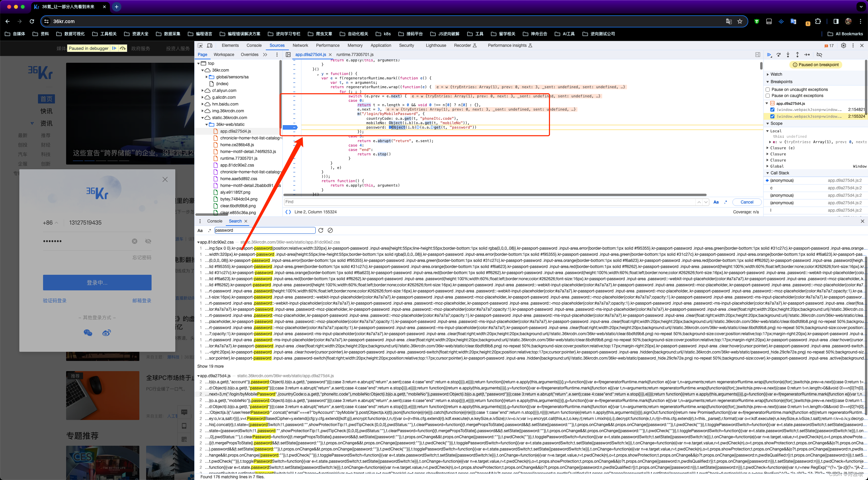Click the code editor horizontal scrollbar
Screen dimensions: 868x480
pos(495,195)
